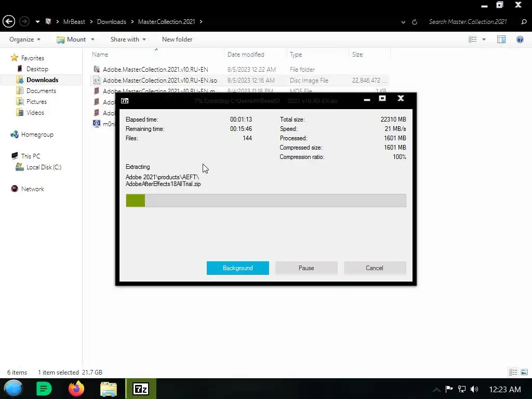Open the green notes taskbar app
532x399 pixels.
(44, 389)
